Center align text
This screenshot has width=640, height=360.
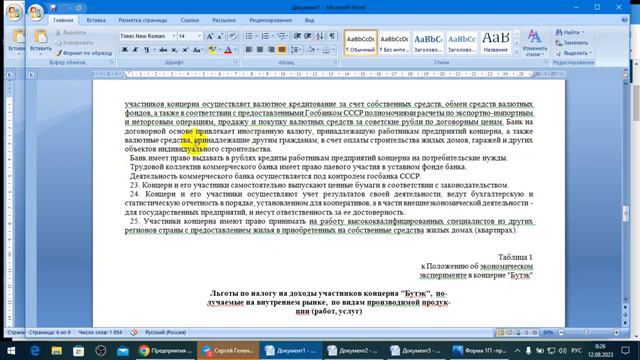pyautogui.click(x=260, y=50)
